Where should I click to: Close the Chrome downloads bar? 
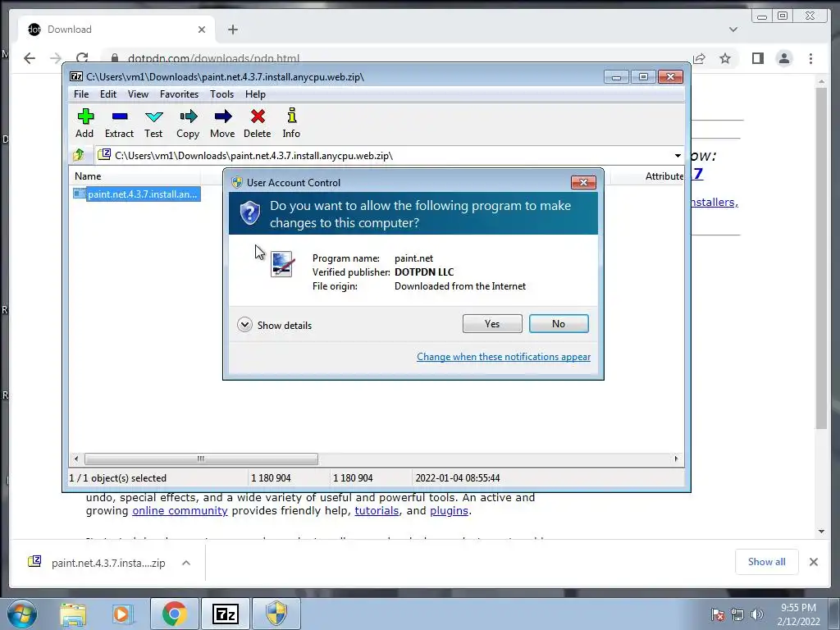point(814,562)
